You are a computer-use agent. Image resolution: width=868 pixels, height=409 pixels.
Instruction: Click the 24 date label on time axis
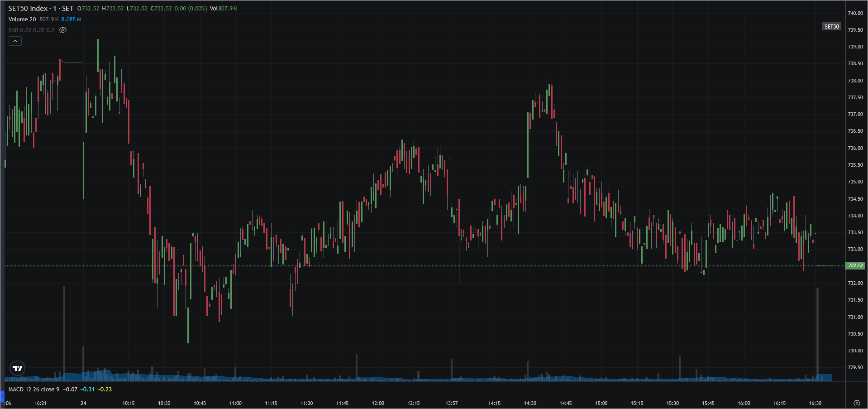coord(83,403)
